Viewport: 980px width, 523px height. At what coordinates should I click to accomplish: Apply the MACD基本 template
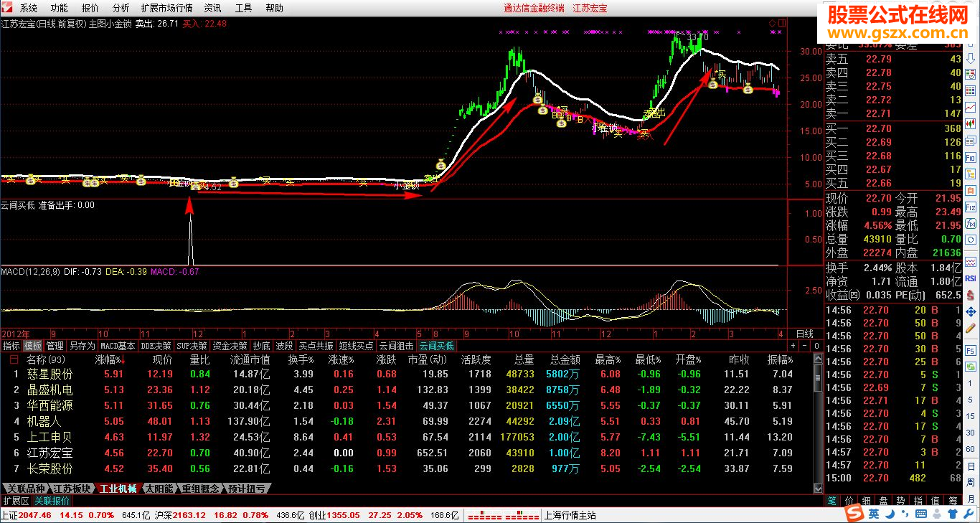coord(118,346)
